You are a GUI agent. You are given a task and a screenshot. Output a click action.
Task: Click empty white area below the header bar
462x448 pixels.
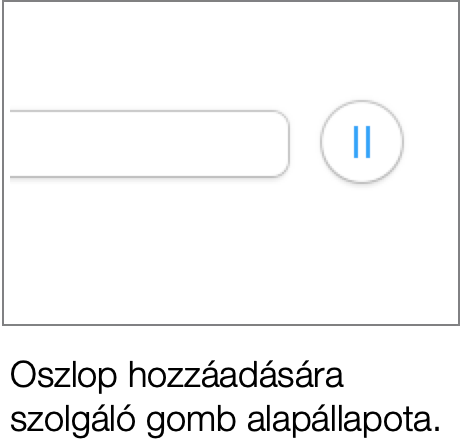(x=150, y=250)
